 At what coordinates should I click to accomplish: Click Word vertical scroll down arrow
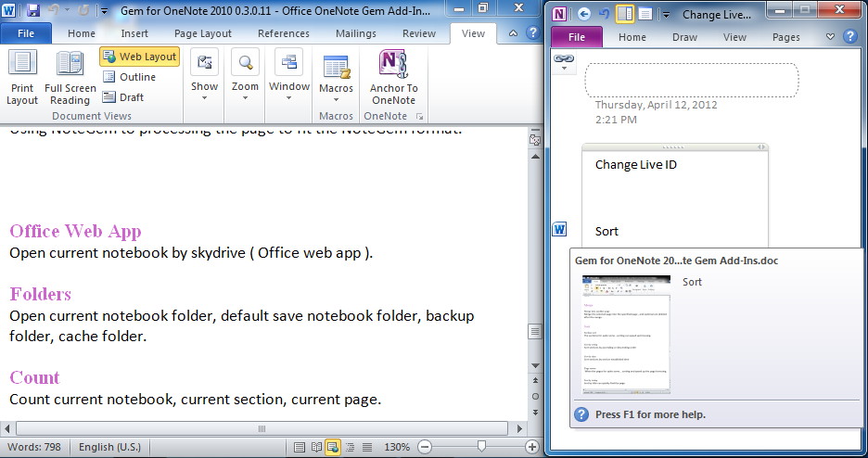(x=535, y=365)
